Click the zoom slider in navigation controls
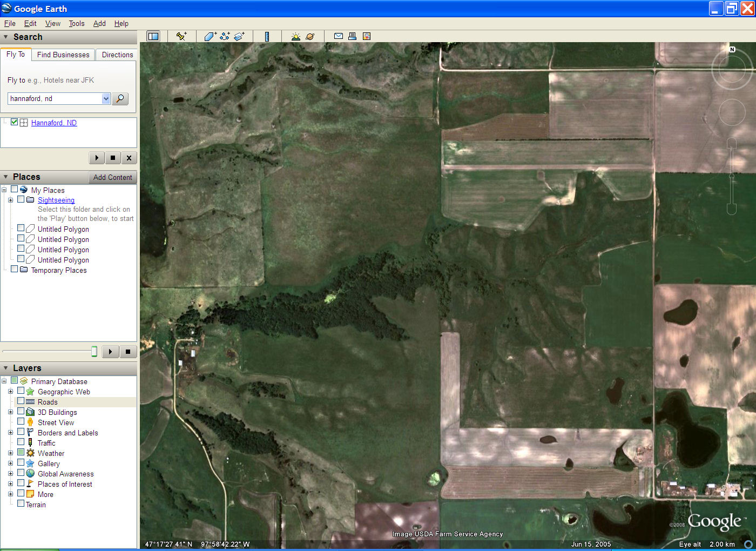The width and height of the screenshot is (756, 551). (732, 176)
